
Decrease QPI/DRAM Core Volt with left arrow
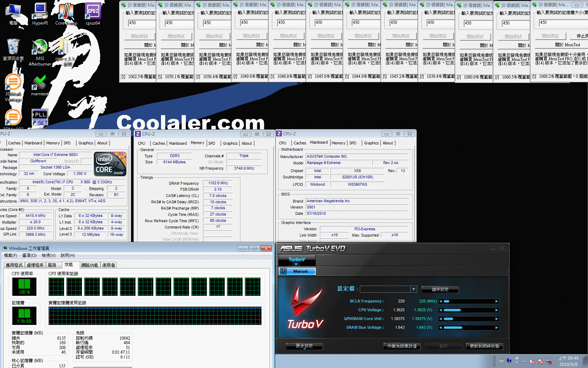point(441,319)
